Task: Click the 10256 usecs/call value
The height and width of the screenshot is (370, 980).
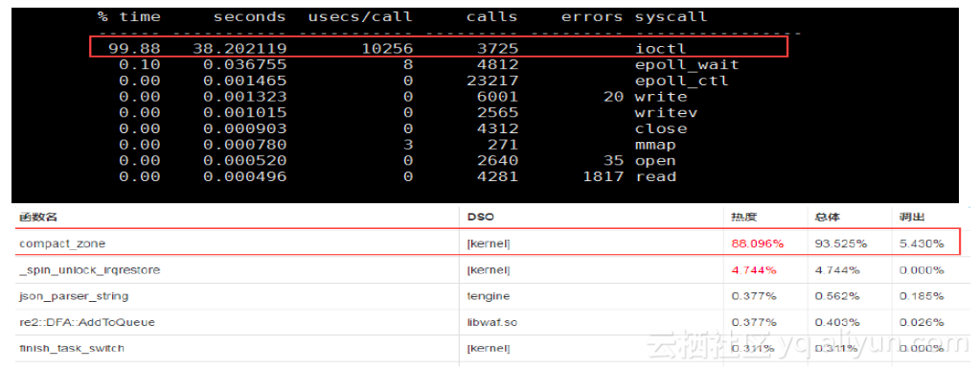Action: pyautogui.click(x=387, y=48)
